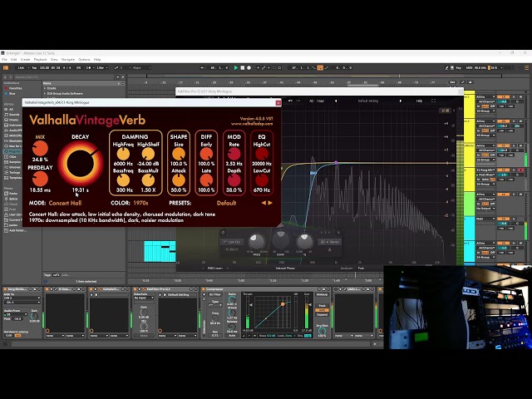Click the A/B button in FabFilter Pro-Q
This screenshot has width=532, height=399.
coord(311,101)
